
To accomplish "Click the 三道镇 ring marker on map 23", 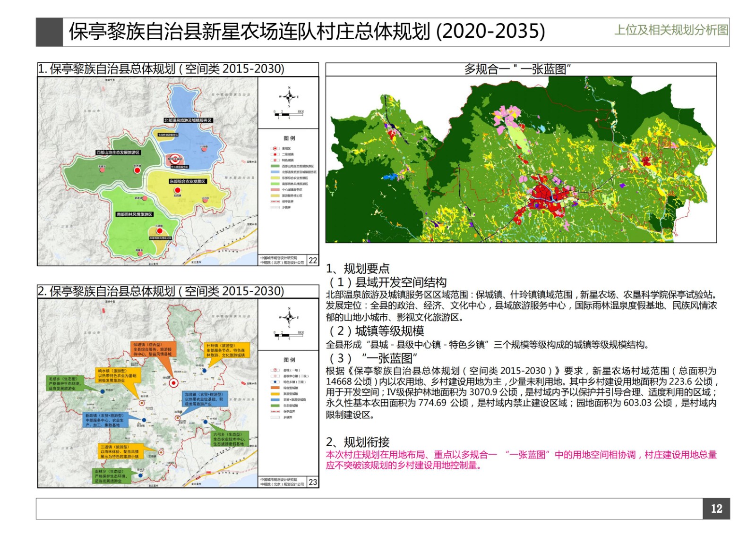I will [x=161, y=452].
